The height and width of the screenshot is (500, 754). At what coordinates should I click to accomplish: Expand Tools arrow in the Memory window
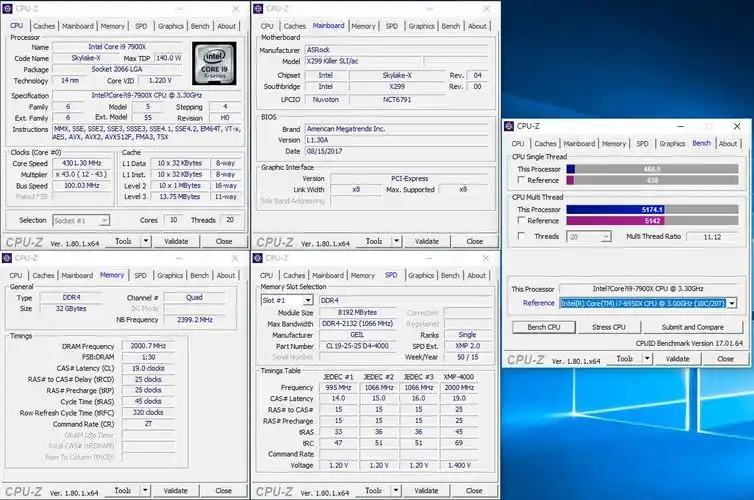[x=145, y=490]
